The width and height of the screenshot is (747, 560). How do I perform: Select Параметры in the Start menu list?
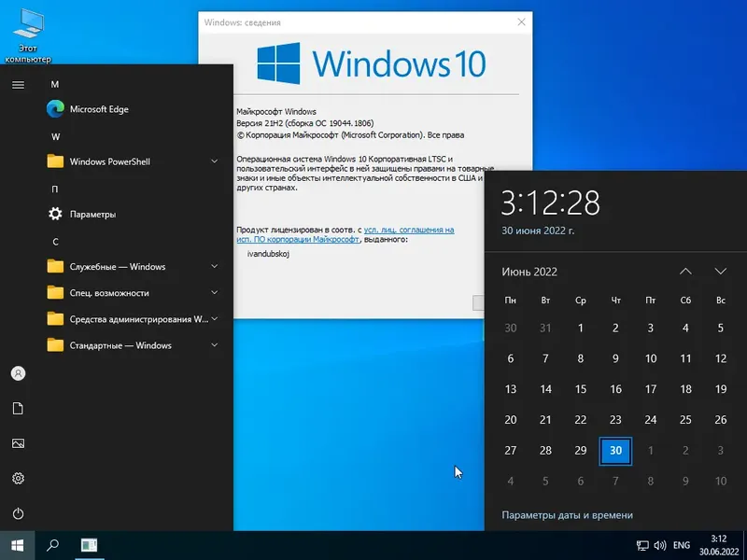point(93,214)
